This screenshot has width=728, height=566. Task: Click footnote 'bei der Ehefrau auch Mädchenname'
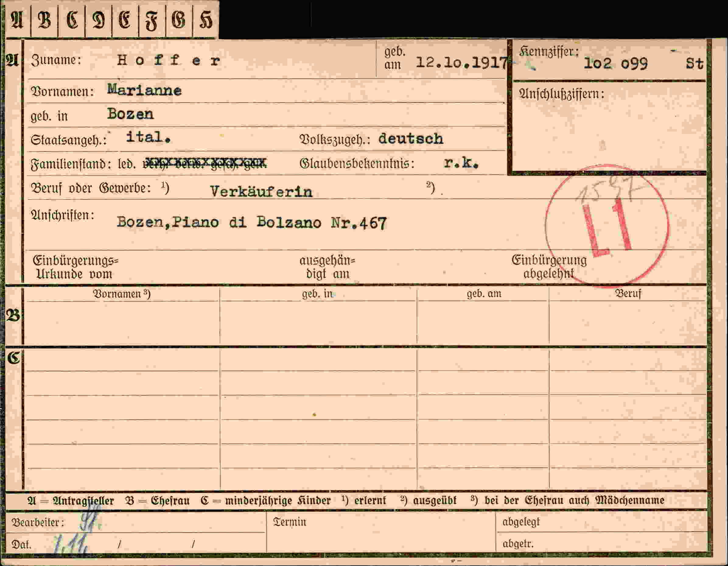[x=574, y=500]
